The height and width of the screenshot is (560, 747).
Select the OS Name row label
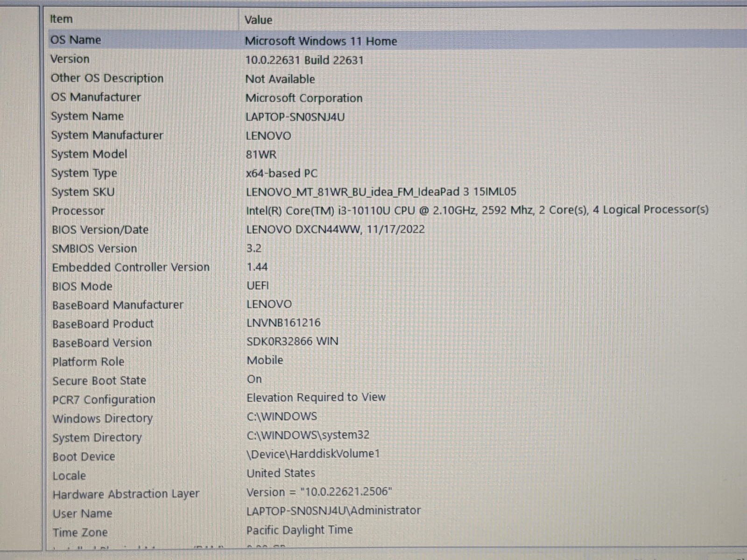[x=76, y=40]
